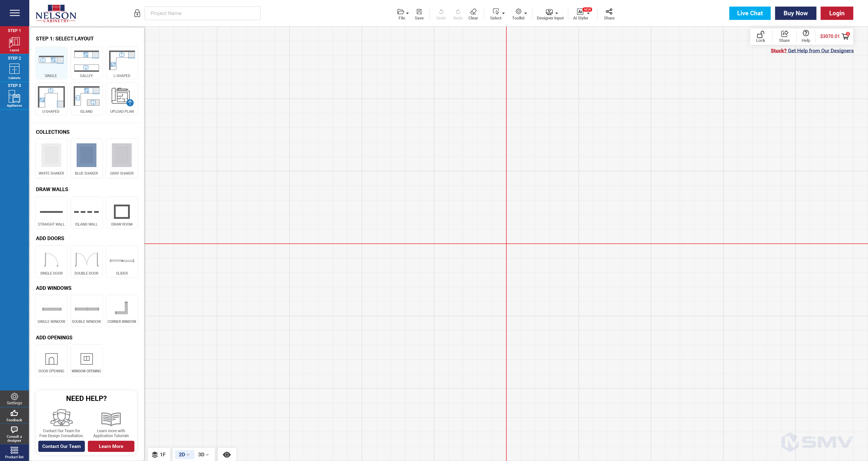This screenshot has width=868, height=461.
Task: Click the Upload Plan layout icon
Action: coord(122,99)
